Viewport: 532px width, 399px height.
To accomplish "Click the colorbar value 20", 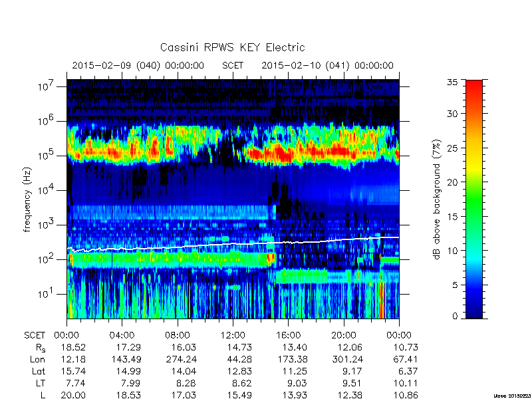I will (452, 182).
